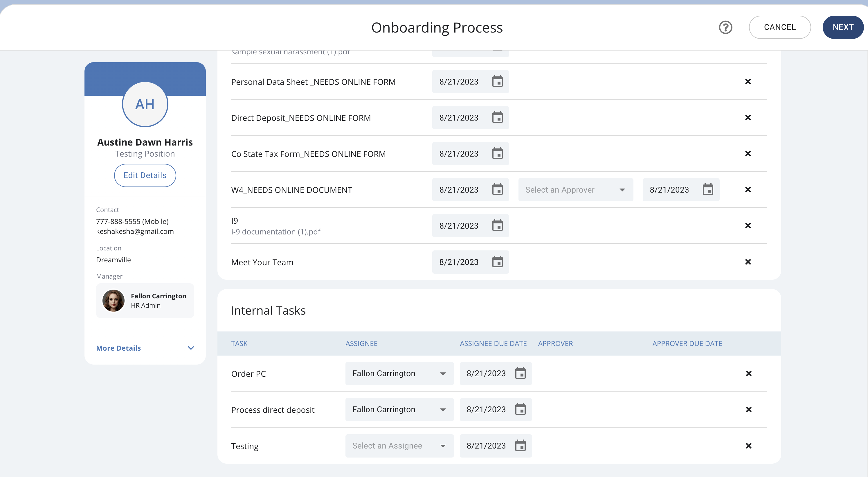Remove the I9 task row
Viewport: 868px width, 477px height.
click(x=748, y=225)
